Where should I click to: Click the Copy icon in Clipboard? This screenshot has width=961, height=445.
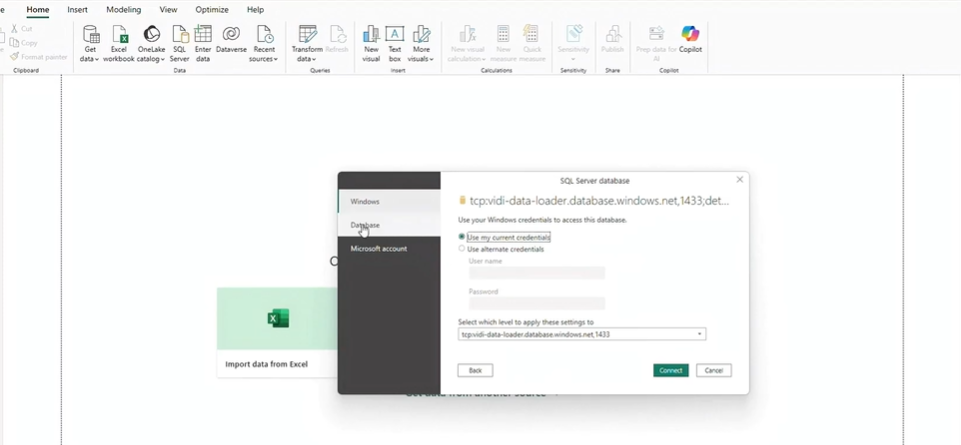pos(14,43)
